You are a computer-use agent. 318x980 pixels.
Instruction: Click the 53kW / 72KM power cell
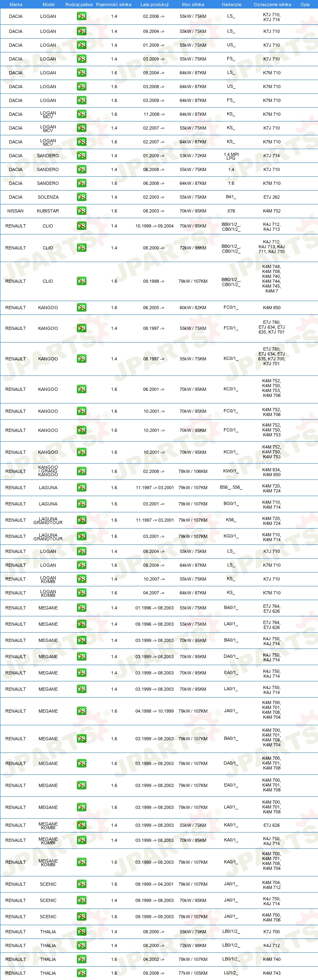(193, 156)
